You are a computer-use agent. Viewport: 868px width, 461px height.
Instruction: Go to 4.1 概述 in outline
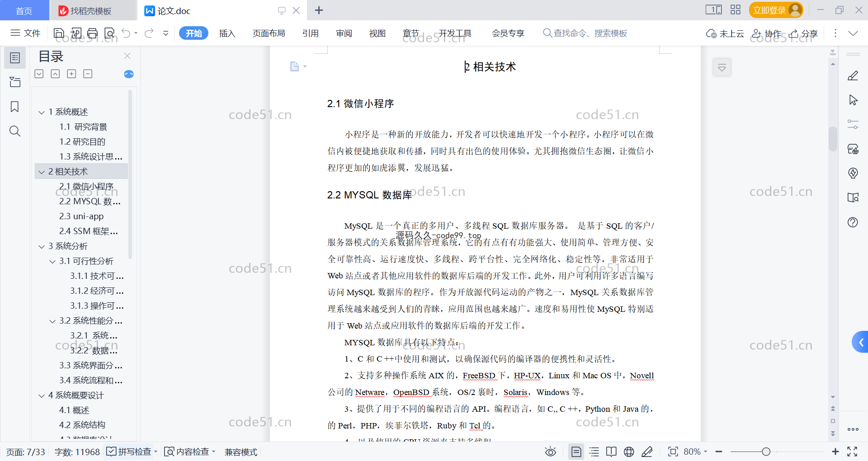(x=74, y=410)
